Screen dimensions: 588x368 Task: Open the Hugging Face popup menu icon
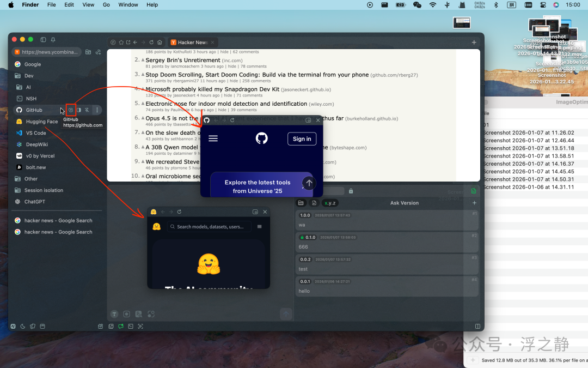[260, 226]
